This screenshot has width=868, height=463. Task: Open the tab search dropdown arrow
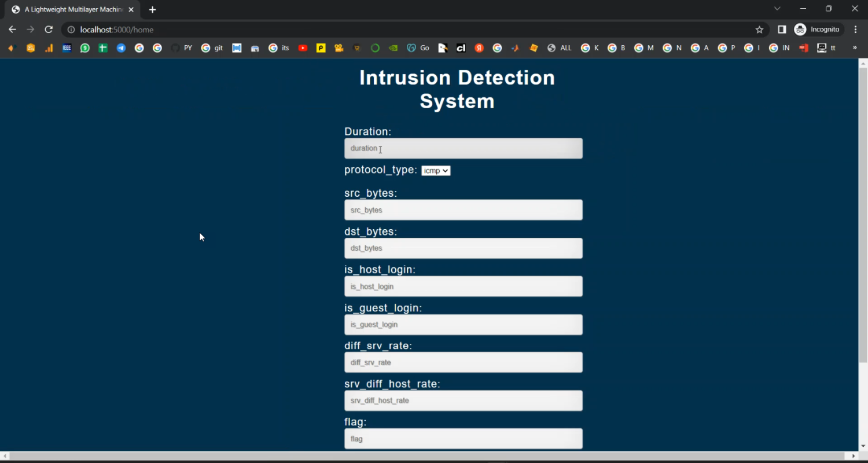coord(777,9)
